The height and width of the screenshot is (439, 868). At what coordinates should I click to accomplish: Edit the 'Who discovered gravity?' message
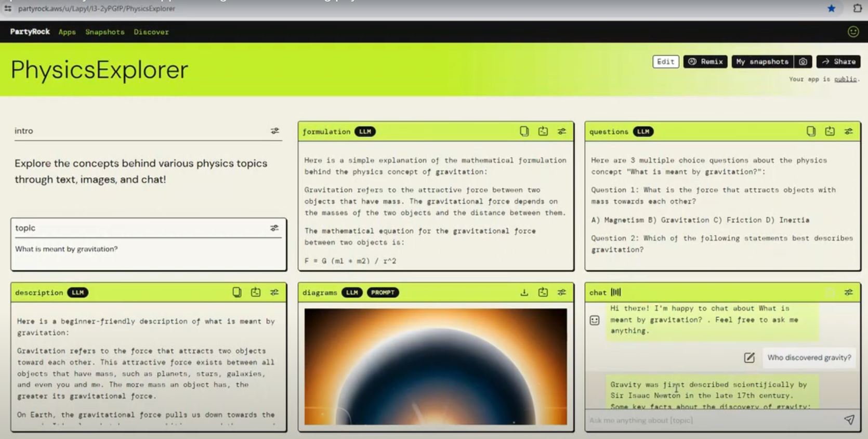(749, 357)
